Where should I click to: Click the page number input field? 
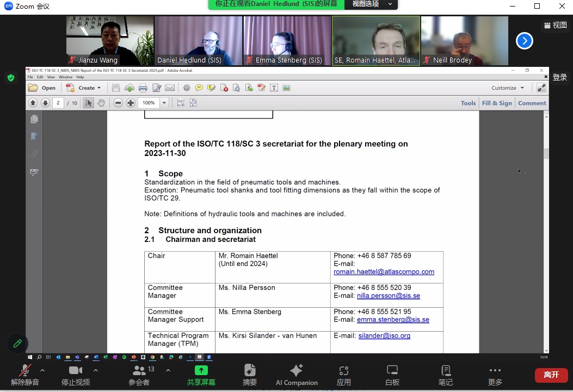pos(58,103)
